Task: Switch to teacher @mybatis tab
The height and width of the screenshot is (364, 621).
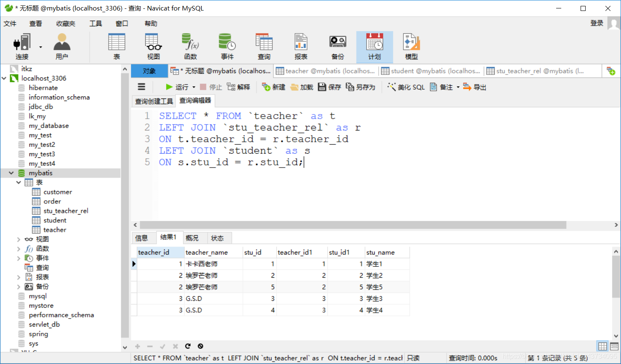Action: click(x=326, y=71)
